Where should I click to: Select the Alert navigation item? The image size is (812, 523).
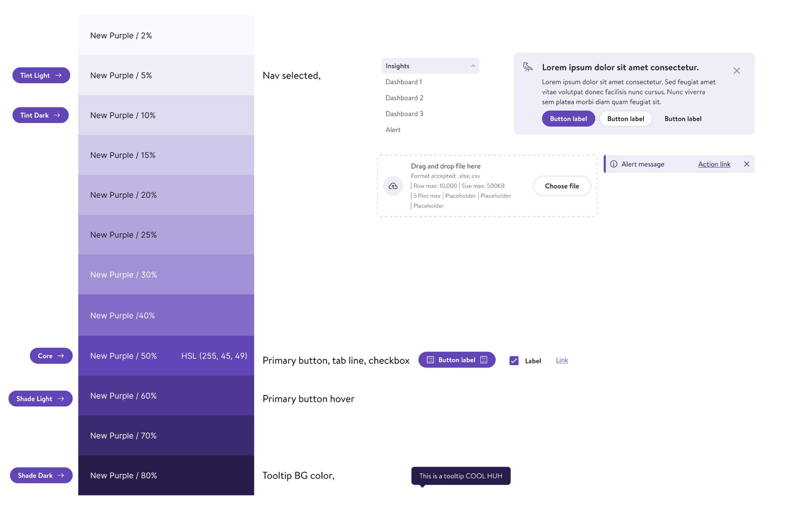pyautogui.click(x=393, y=129)
